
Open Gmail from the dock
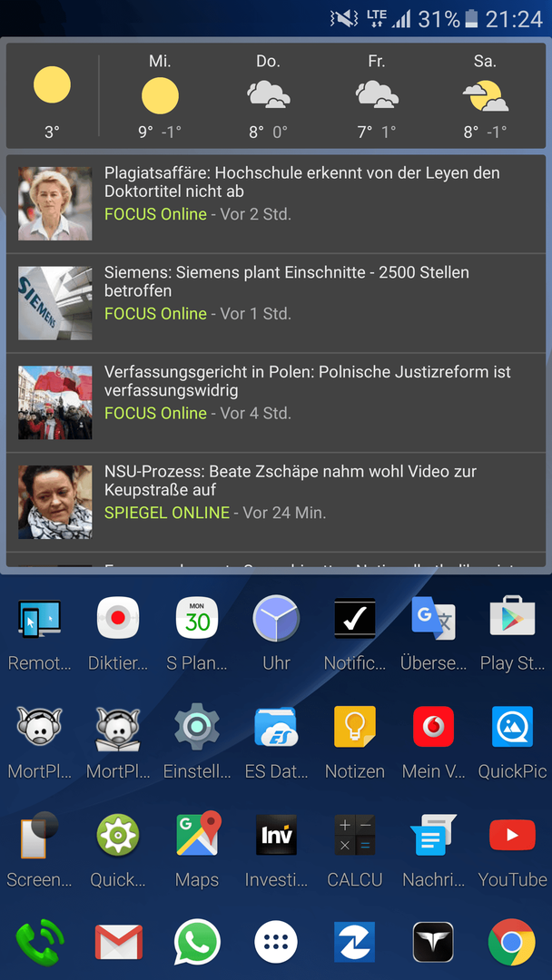tap(118, 943)
